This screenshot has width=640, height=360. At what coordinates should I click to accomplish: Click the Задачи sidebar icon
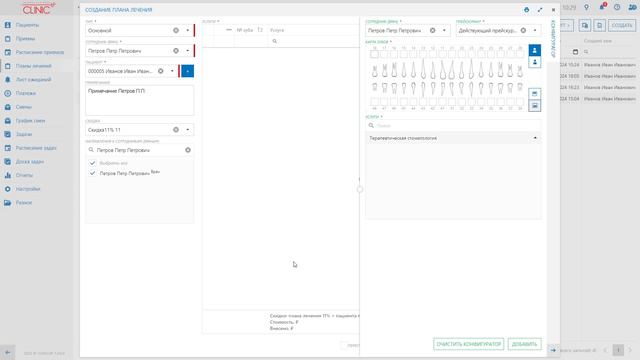pyautogui.click(x=8, y=134)
